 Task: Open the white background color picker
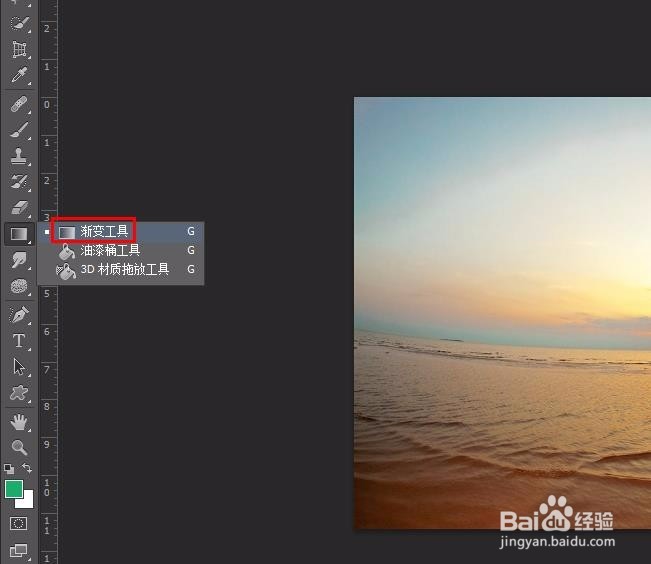27,502
